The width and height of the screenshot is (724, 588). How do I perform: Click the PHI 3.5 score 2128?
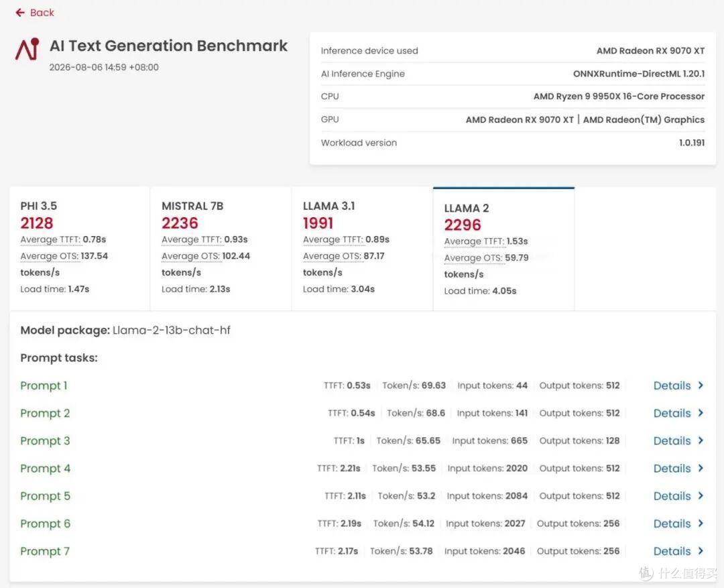(x=36, y=223)
